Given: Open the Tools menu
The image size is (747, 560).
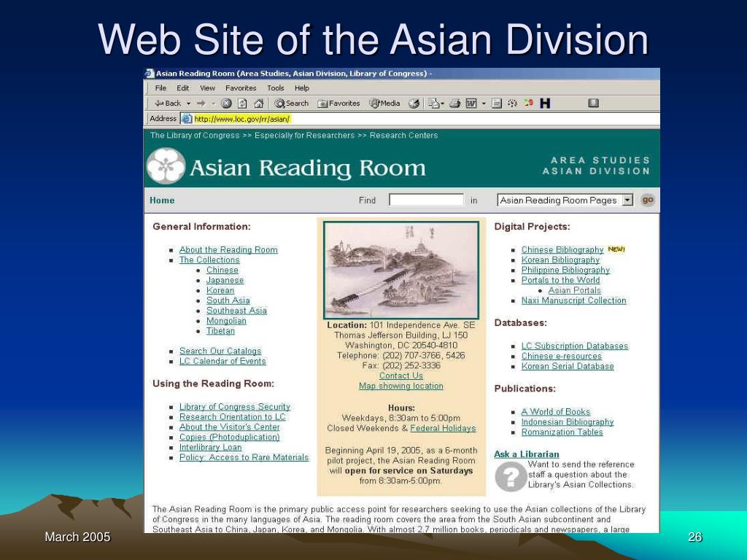Looking at the screenshot, I should pyautogui.click(x=275, y=88).
